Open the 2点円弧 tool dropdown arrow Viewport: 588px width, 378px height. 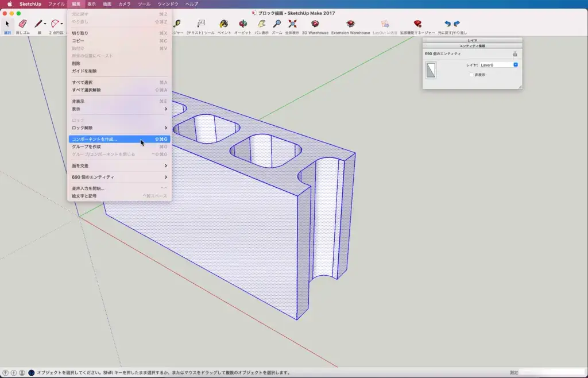pyautogui.click(x=62, y=24)
